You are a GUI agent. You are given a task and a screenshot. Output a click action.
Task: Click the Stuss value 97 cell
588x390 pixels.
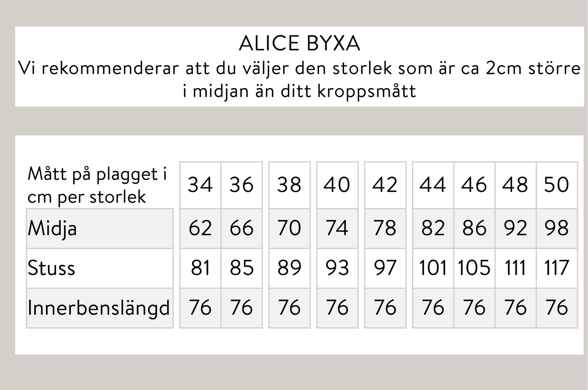[x=385, y=268]
